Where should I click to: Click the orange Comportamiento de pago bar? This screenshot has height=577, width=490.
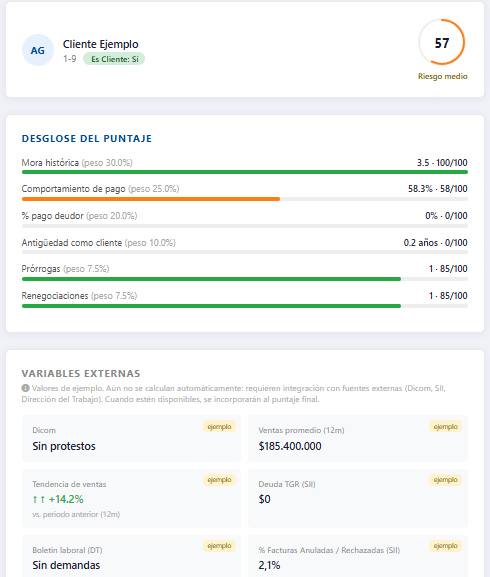click(x=151, y=199)
